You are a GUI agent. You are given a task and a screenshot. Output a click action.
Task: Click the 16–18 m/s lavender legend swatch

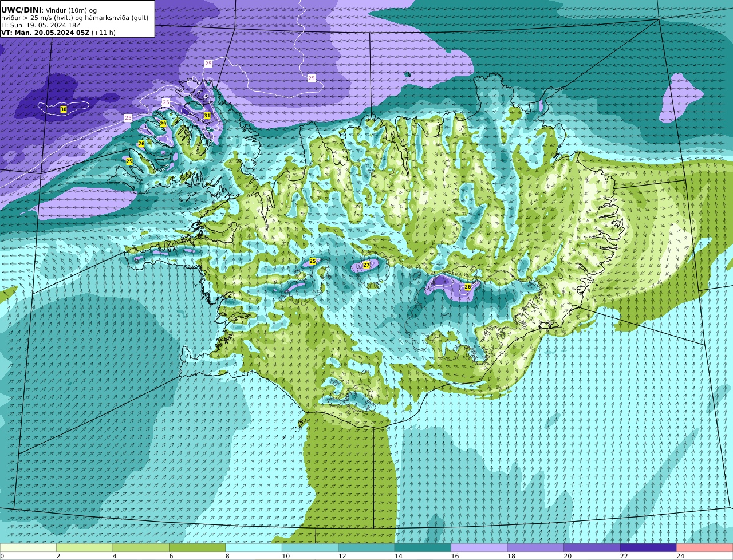pos(479,548)
